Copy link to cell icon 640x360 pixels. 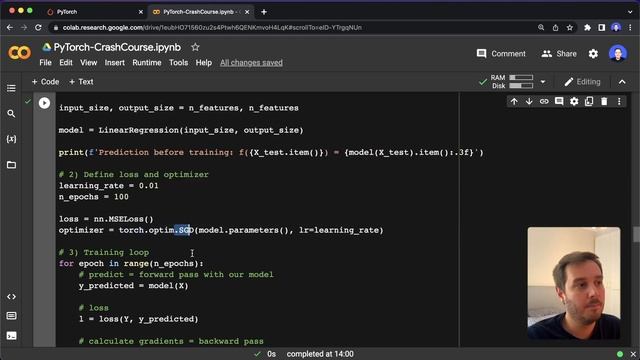(x=544, y=102)
